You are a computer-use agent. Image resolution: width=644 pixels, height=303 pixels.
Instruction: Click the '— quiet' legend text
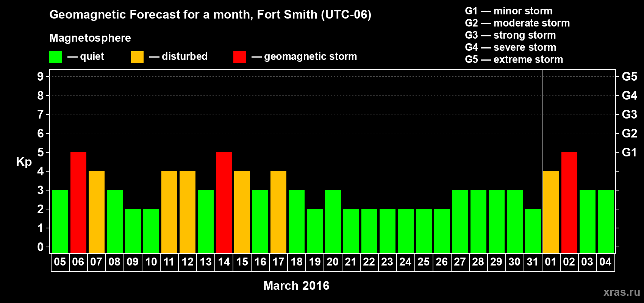pos(86,57)
